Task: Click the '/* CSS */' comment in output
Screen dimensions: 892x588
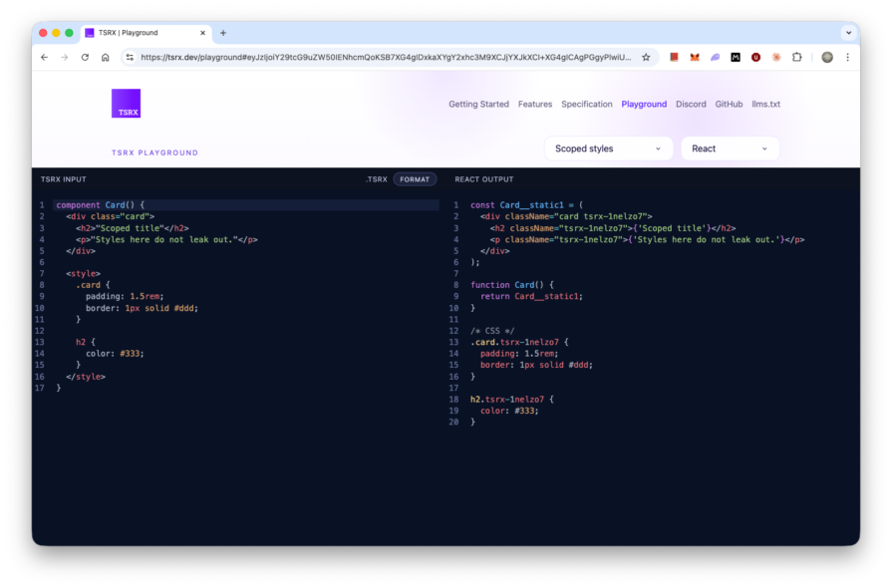Action: tap(492, 331)
